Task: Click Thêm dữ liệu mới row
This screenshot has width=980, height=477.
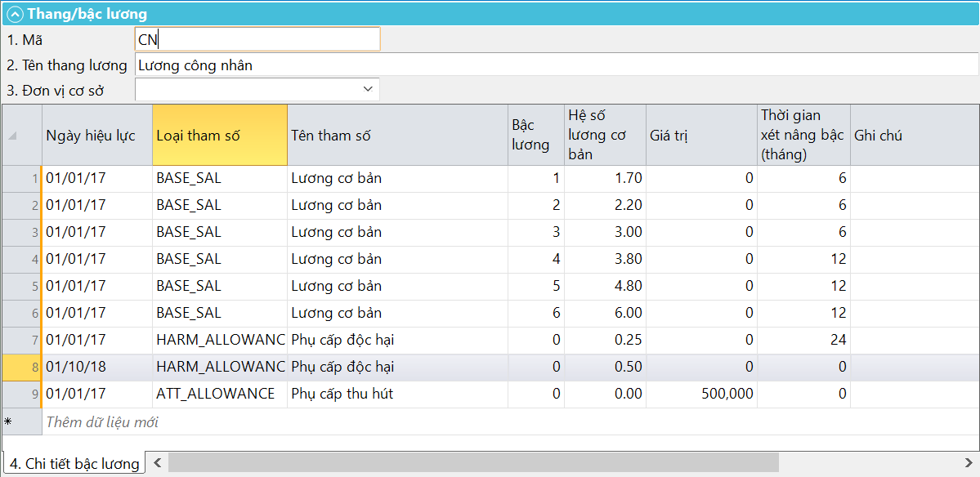Action: click(102, 422)
